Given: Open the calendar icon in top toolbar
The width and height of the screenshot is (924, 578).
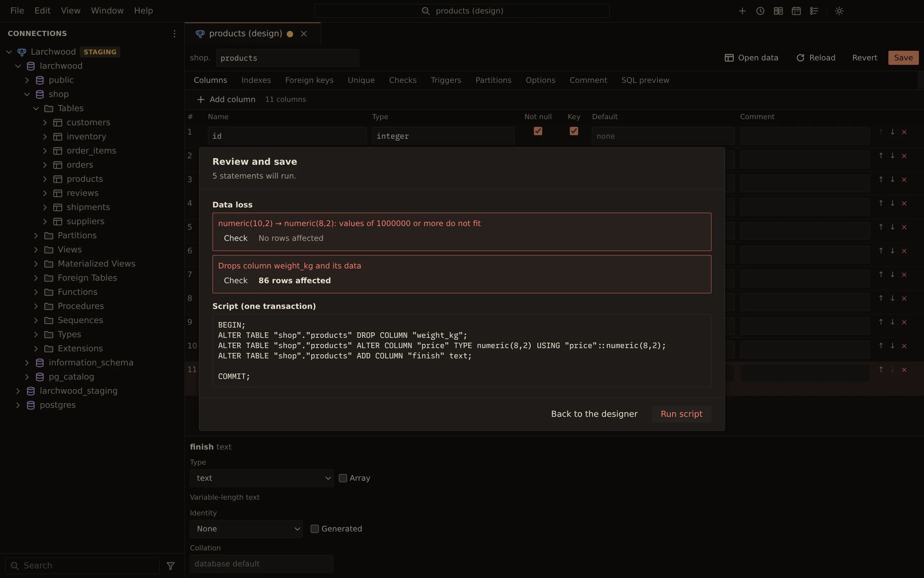Looking at the screenshot, I should 796,11.
